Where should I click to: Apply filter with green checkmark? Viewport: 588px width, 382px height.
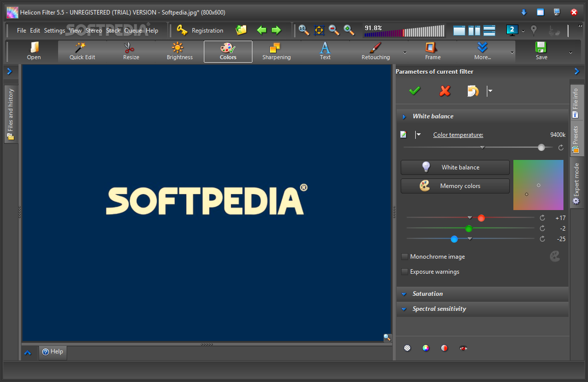[x=415, y=91]
